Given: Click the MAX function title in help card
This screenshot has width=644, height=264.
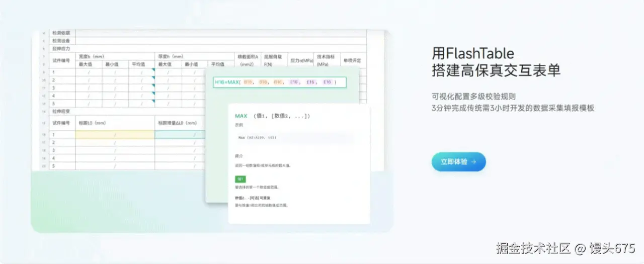Looking at the screenshot, I should coord(242,116).
